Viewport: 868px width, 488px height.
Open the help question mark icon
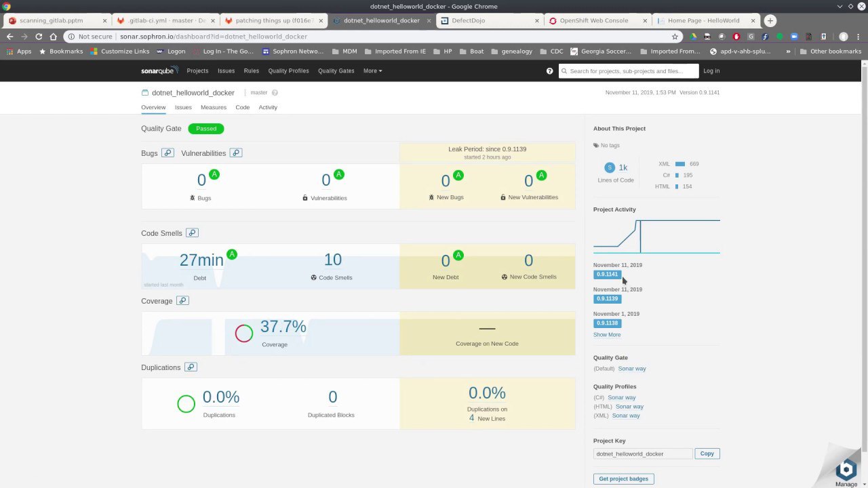click(x=549, y=70)
